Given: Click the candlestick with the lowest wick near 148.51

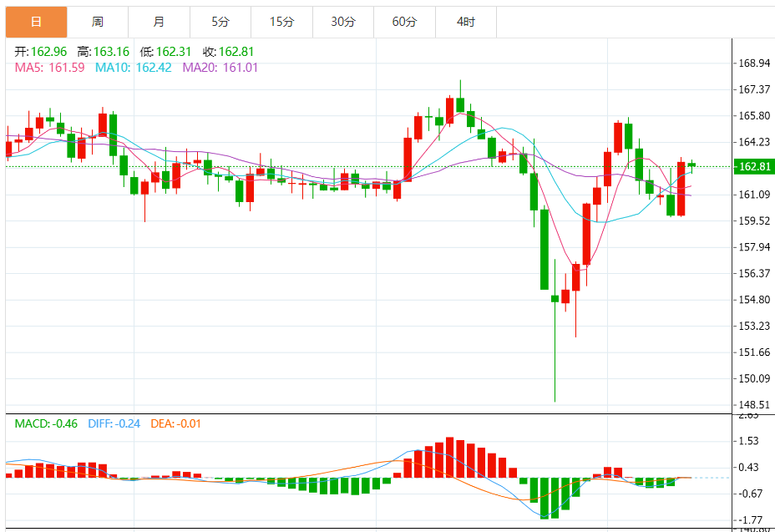Looking at the screenshot, I should coord(555,330).
